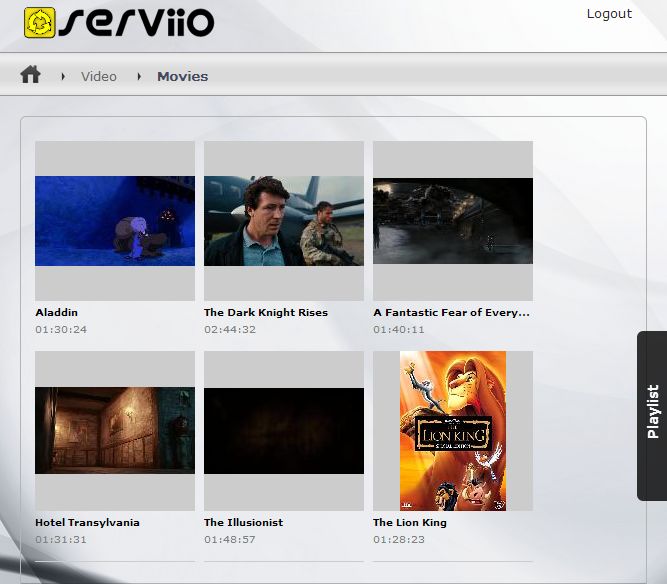
Task: Click The Illusionist title text
Action: [243, 522]
